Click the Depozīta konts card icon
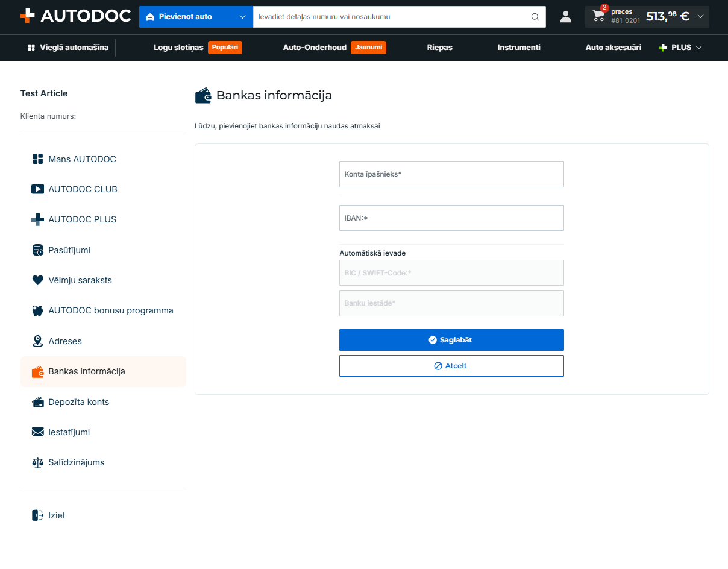The width and height of the screenshot is (728, 569). tap(37, 402)
